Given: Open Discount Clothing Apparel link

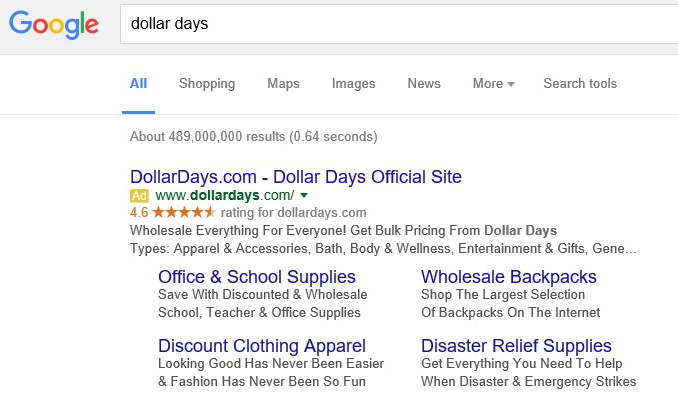Looking at the screenshot, I should (262, 346).
